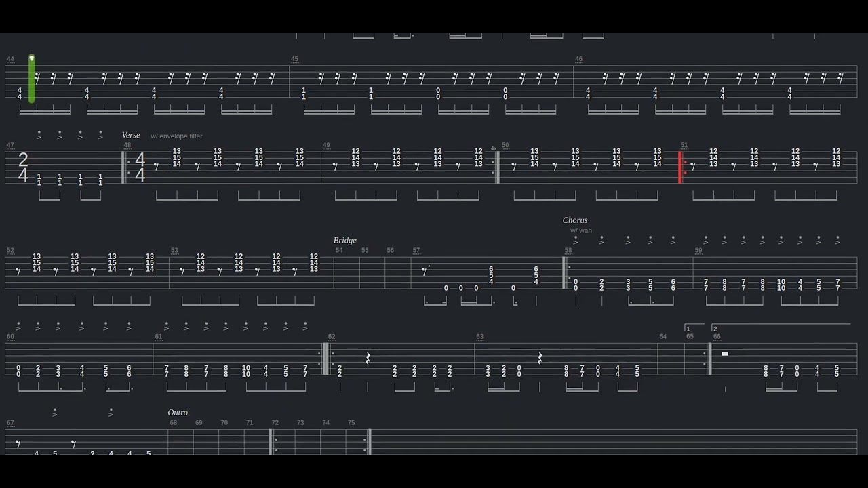Select the Bridge section label

344,240
